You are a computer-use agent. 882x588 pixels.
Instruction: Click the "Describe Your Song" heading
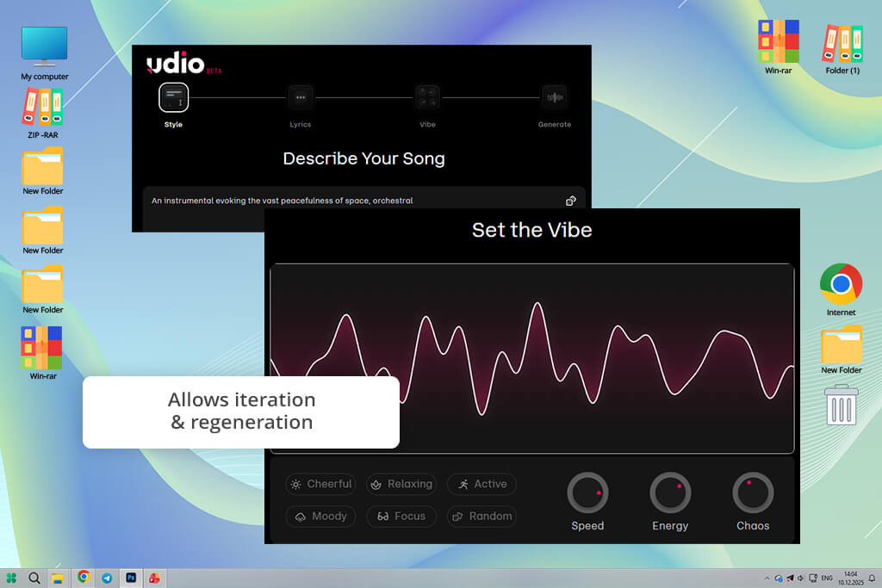[x=364, y=158]
